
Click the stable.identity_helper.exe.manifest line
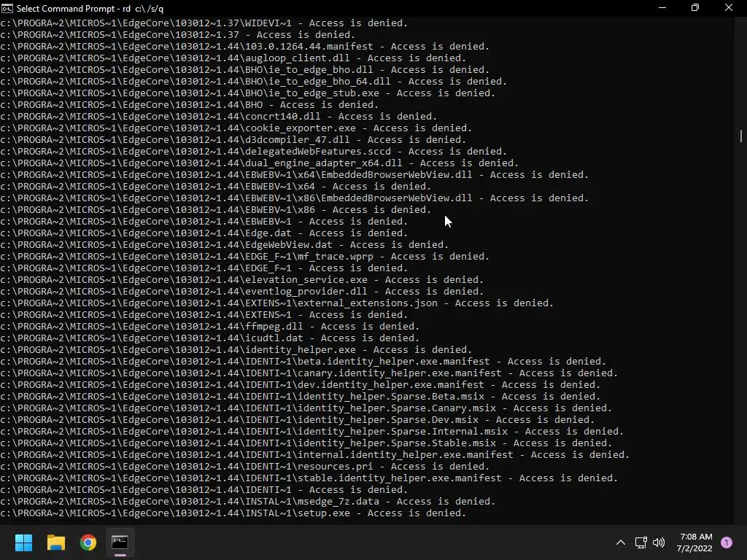[309, 478]
